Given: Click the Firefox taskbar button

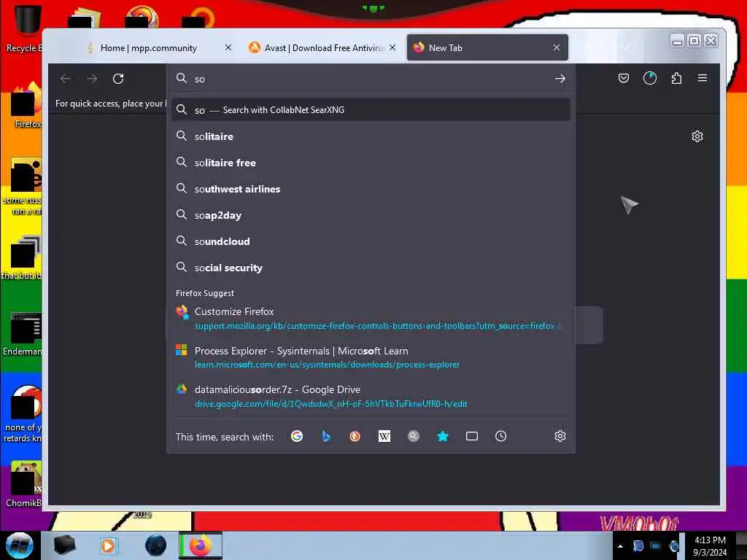Looking at the screenshot, I should [x=201, y=545].
